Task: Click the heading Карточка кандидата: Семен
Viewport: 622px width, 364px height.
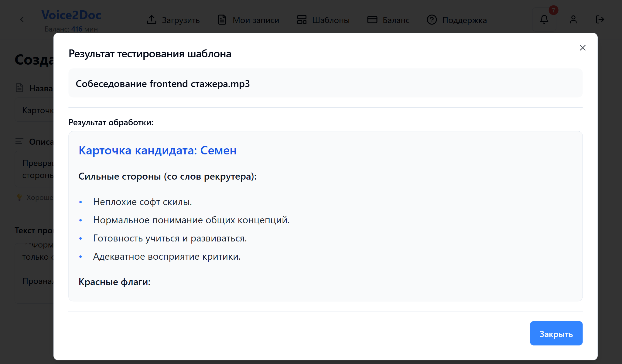Action: [158, 150]
